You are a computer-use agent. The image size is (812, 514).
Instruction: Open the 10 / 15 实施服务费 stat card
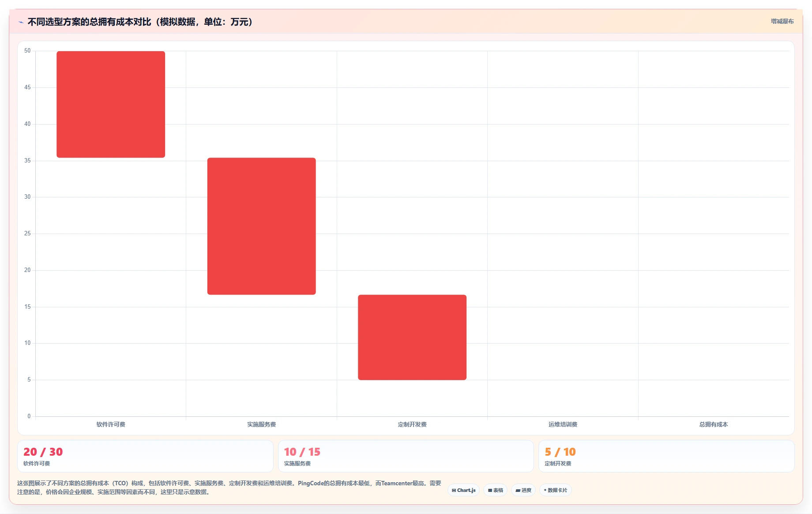[406, 456]
